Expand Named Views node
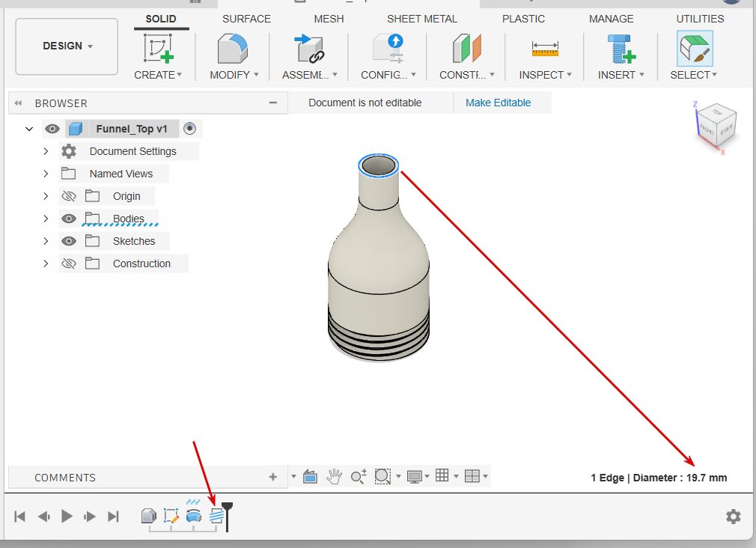Image resolution: width=756 pixels, height=548 pixels. [x=46, y=174]
